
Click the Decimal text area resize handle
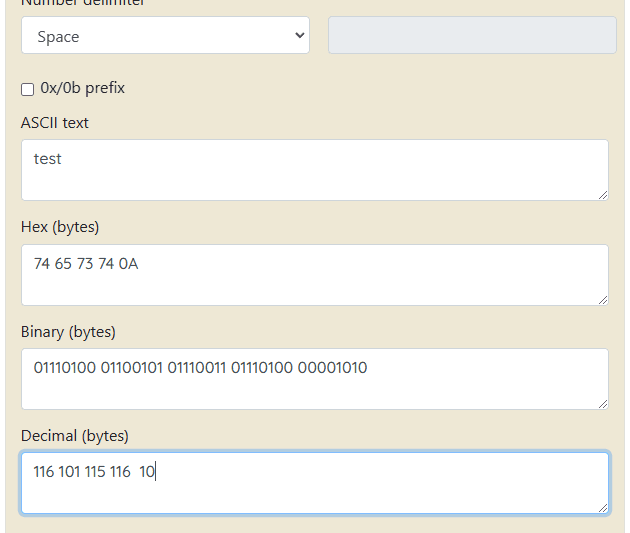(602, 508)
